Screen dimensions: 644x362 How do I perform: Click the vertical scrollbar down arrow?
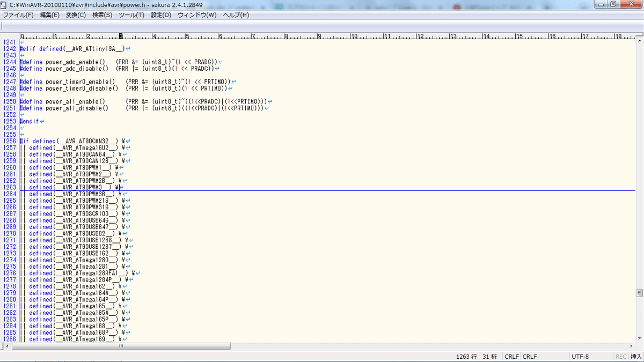point(640,339)
